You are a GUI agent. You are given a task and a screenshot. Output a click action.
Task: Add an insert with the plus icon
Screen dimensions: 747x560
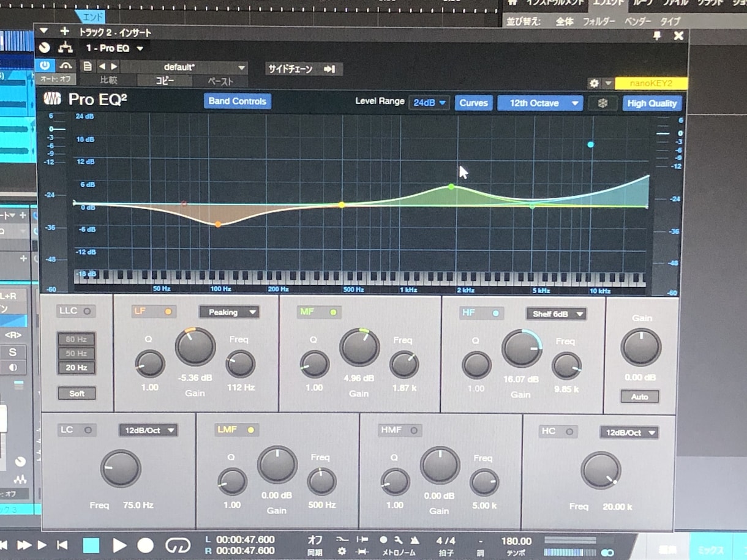(x=64, y=31)
